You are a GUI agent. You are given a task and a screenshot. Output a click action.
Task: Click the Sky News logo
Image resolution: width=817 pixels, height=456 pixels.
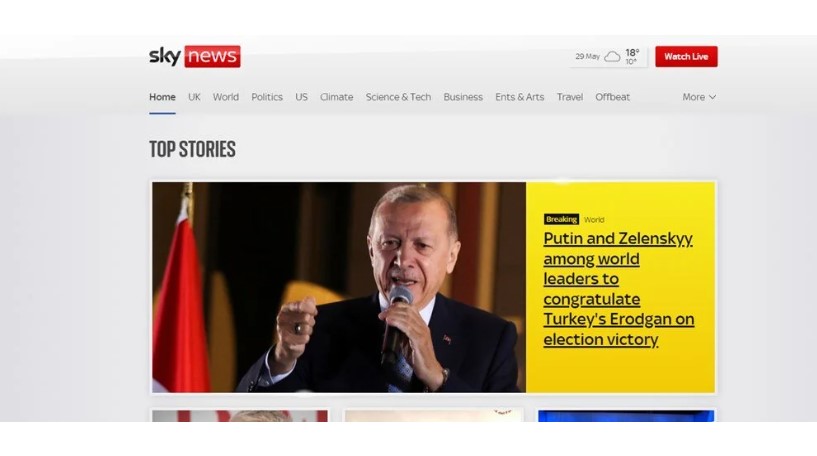click(x=195, y=56)
